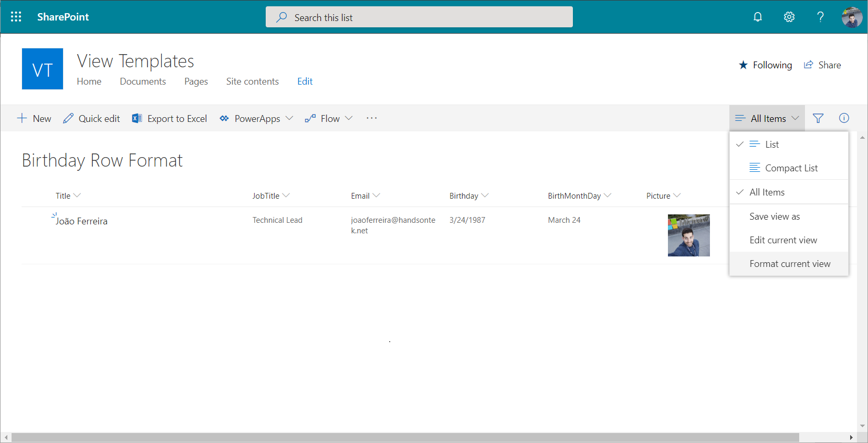868x443 pixels.
Task: Click Export to Excel button
Action: 170,119
